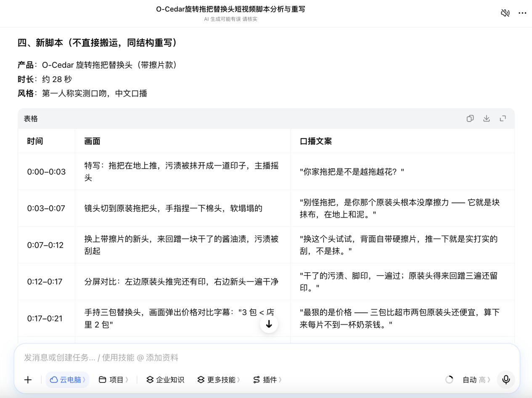Open the 自动 高 mode selector
This screenshot has height=398, width=532.
coord(476,380)
